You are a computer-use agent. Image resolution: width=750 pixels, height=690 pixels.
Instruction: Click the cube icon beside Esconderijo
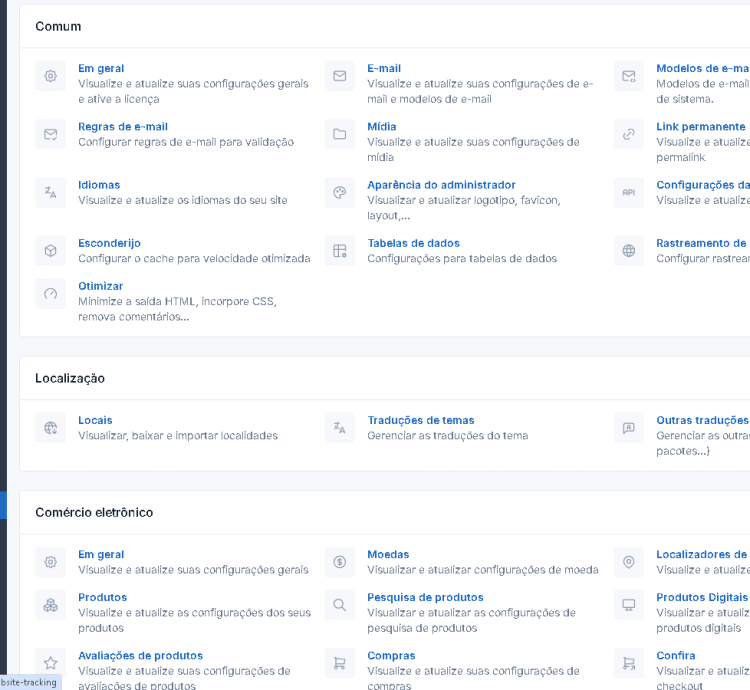[50, 250]
